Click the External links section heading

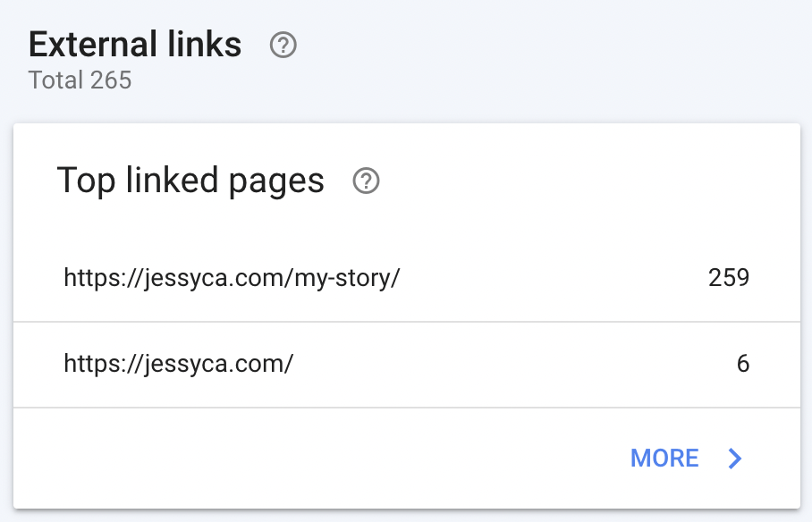tap(135, 45)
